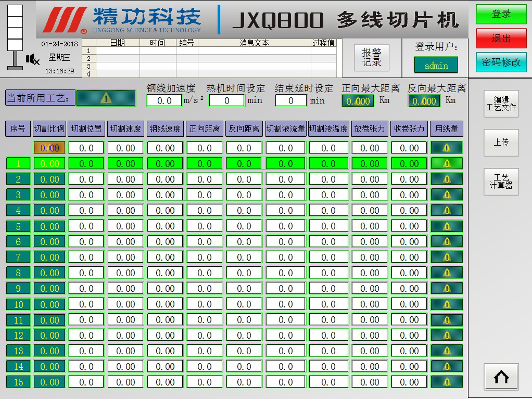Click the 正向距离 column header
The height and width of the screenshot is (399, 532).
point(205,129)
